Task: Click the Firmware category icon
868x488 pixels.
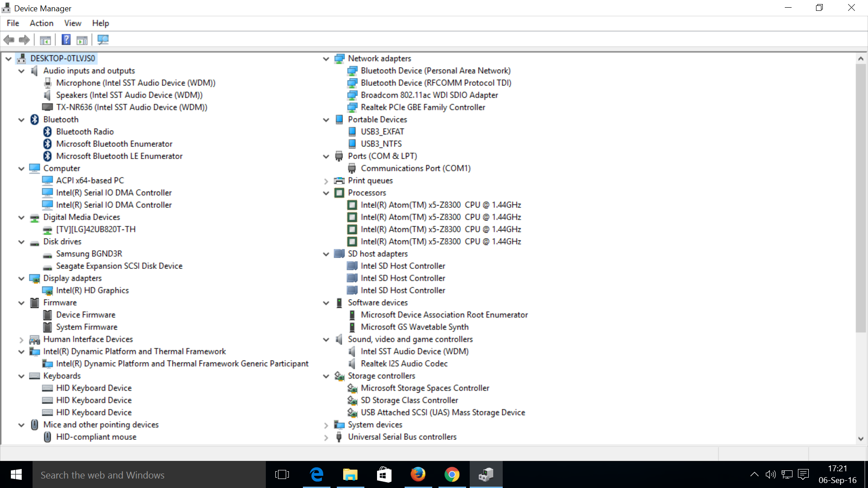Action: 34,302
